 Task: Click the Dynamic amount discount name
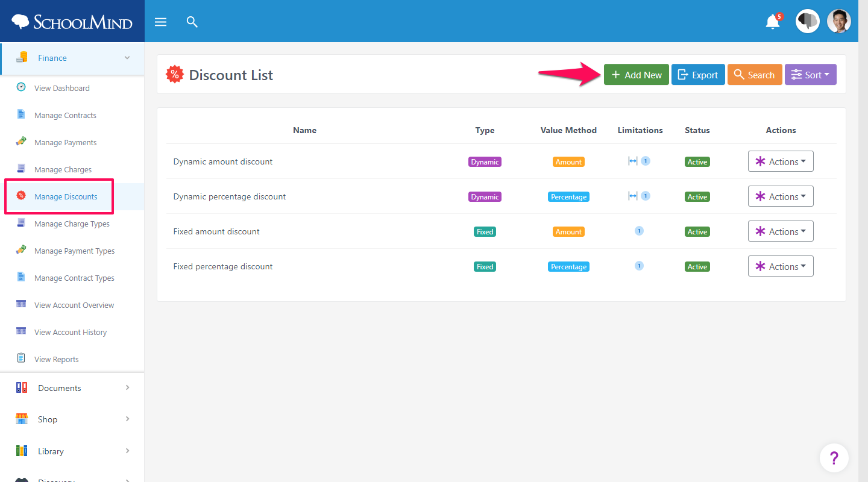[x=223, y=161]
